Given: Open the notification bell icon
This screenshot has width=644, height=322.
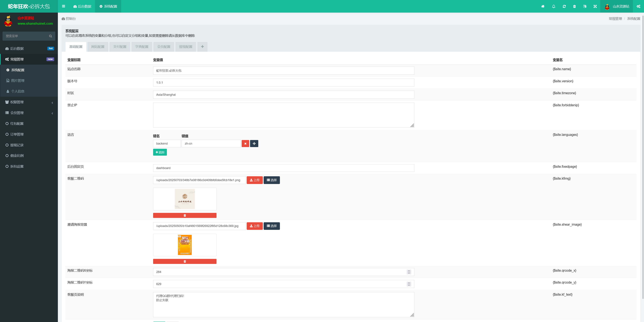Looking at the screenshot, I should coord(553,7).
